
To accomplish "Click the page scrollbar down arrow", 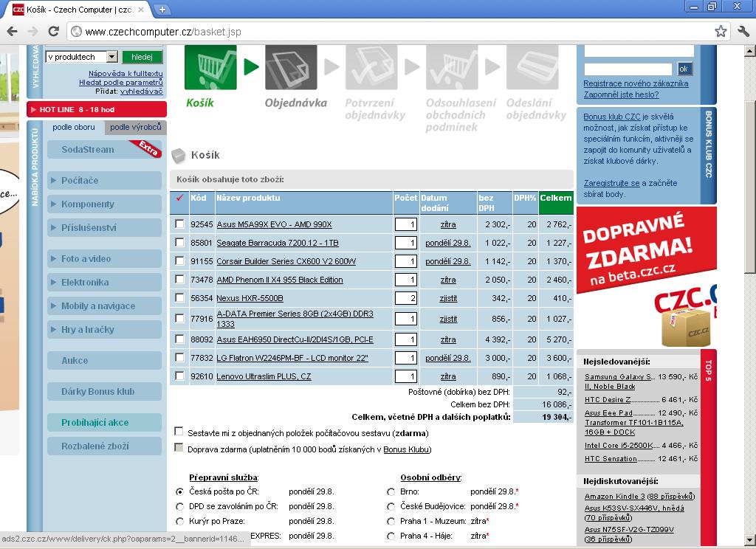I will coord(750,539).
